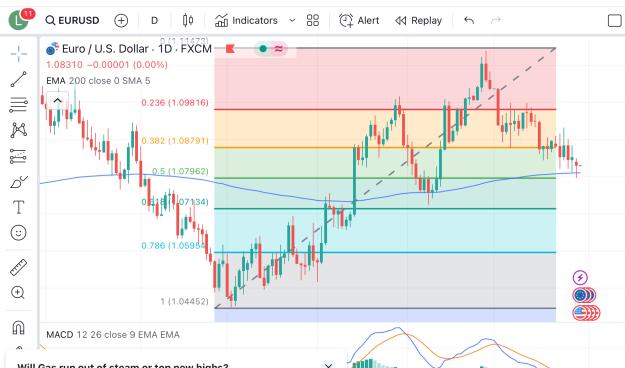
Task: Start bar Replay mode
Action: point(418,20)
